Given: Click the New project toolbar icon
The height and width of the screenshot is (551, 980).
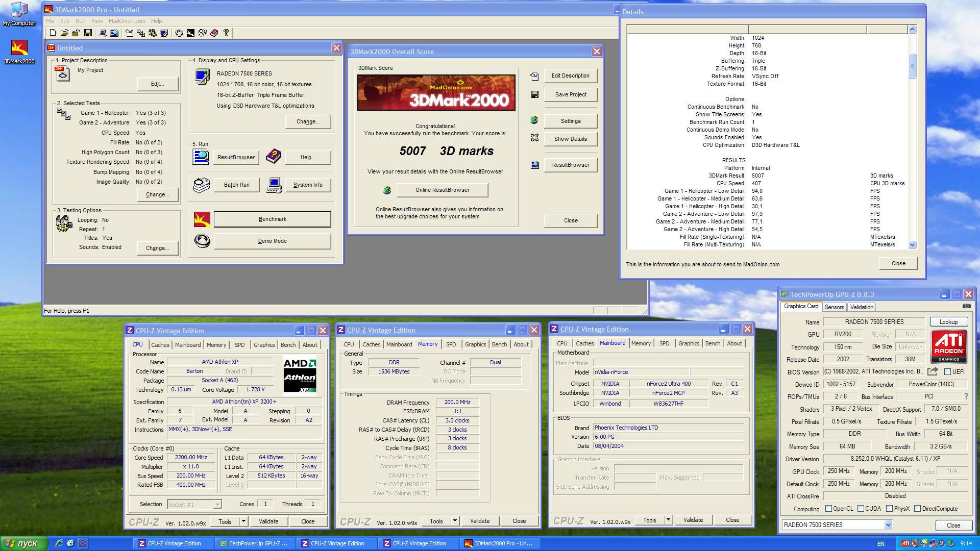Looking at the screenshot, I should [x=53, y=33].
